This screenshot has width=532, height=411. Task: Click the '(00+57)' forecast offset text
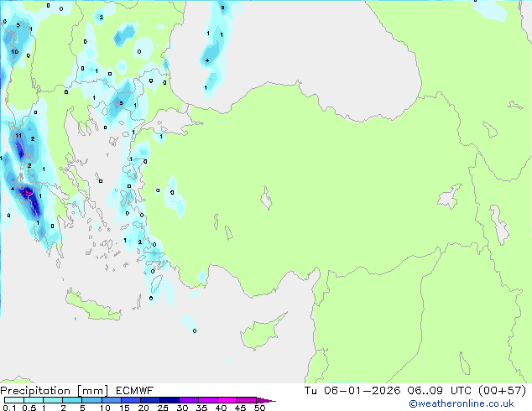[x=502, y=391]
